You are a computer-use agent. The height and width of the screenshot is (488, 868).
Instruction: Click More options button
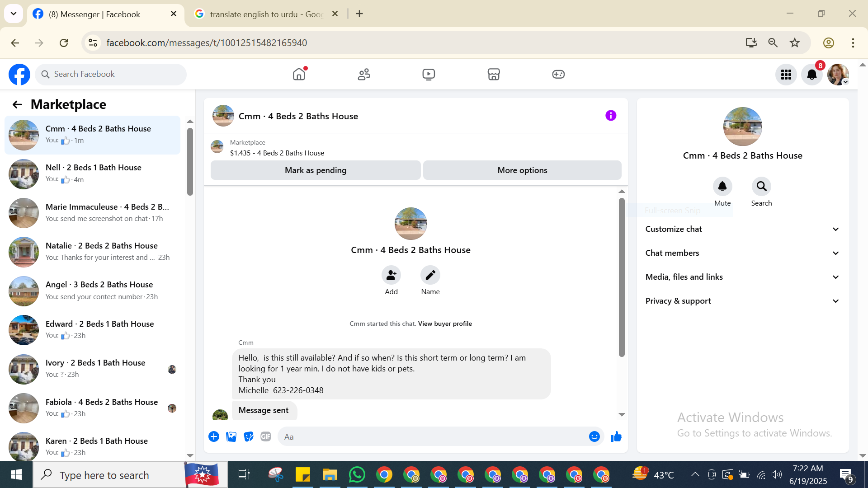(522, 170)
